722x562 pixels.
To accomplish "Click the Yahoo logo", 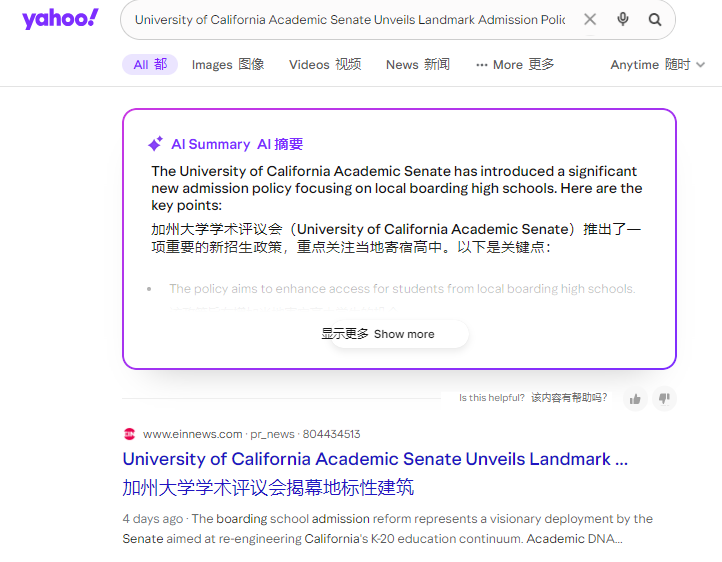I will (x=60, y=19).
